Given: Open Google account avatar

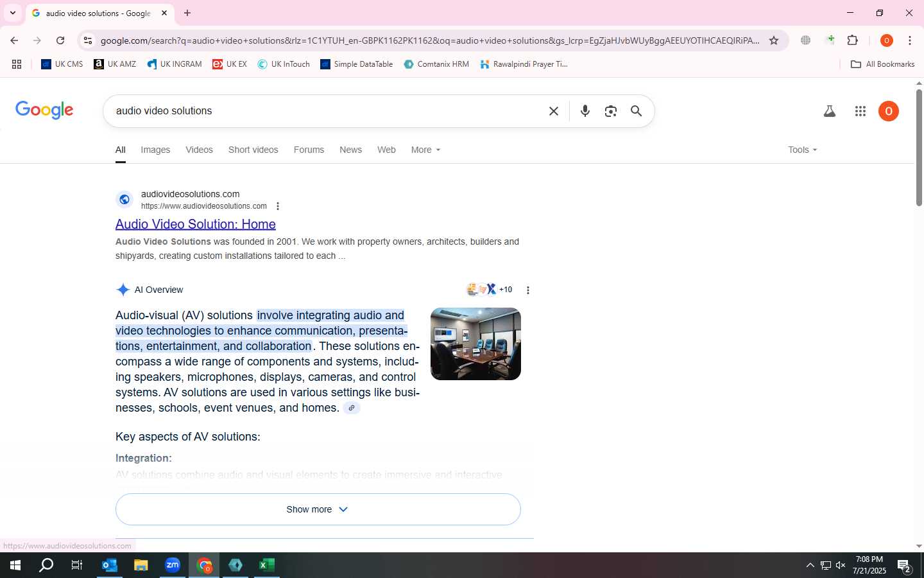Looking at the screenshot, I should (889, 111).
